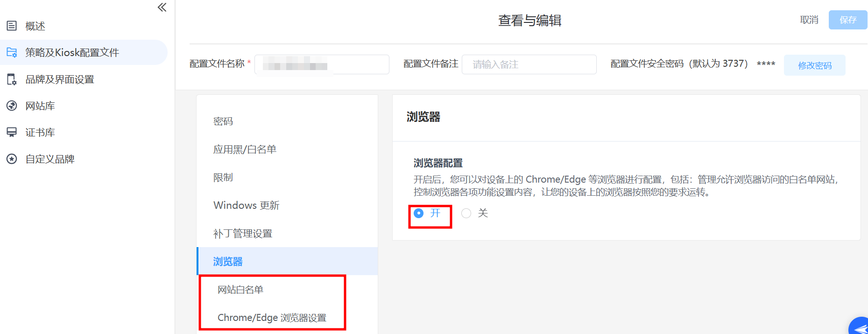868x334 pixels.
Task: Open the 应用黑/白名单 section
Action: pyautogui.click(x=287, y=149)
